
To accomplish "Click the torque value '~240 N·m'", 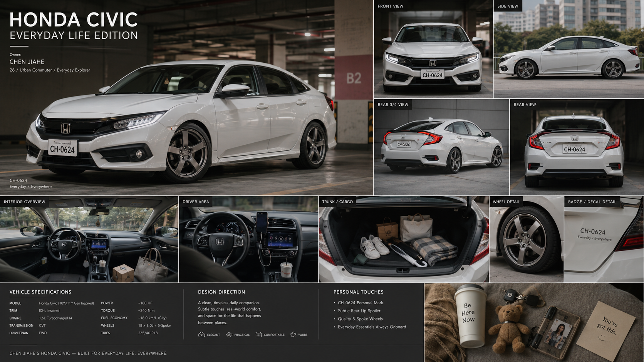I will pyautogui.click(x=146, y=310).
